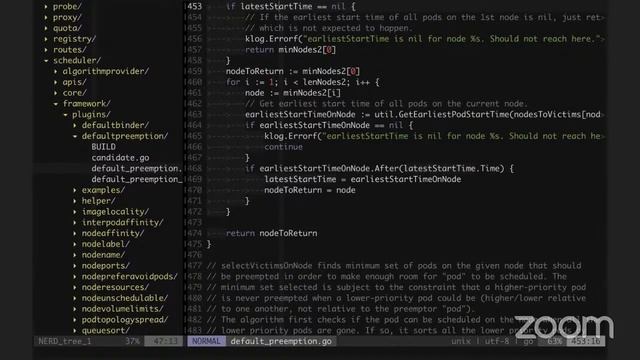The height and width of the screenshot is (360, 640).
Task: Collapse the scheduler/ folder arrow
Action: [46, 61]
